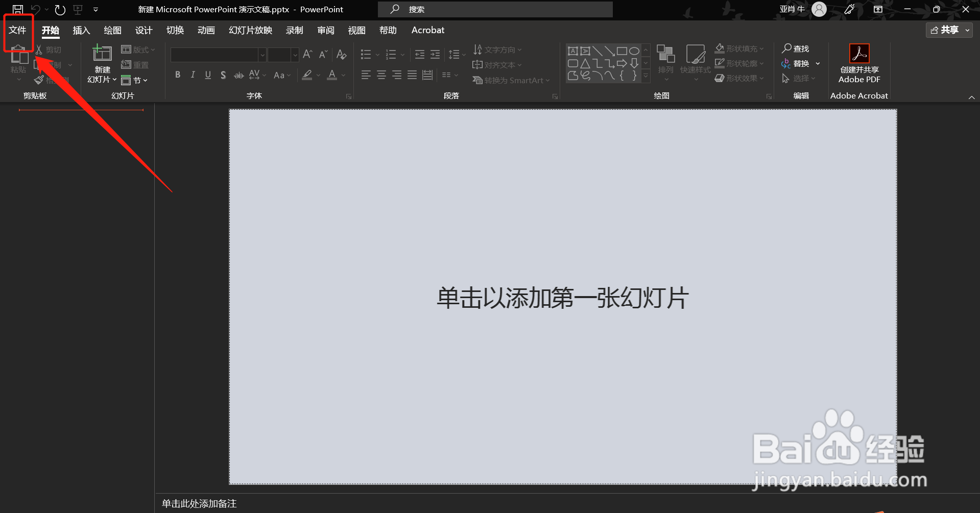The image size is (980, 513).
Task: Click the 新建幻灯片 (New Slide) icon
Action: coord(102,53)
